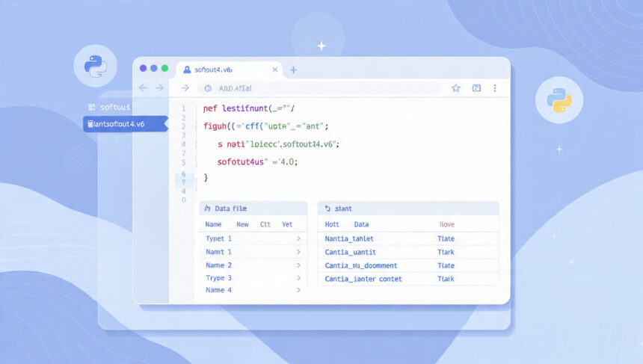
Task: Click the New column header
Action: pyautogui.click(x=242, y=224)
